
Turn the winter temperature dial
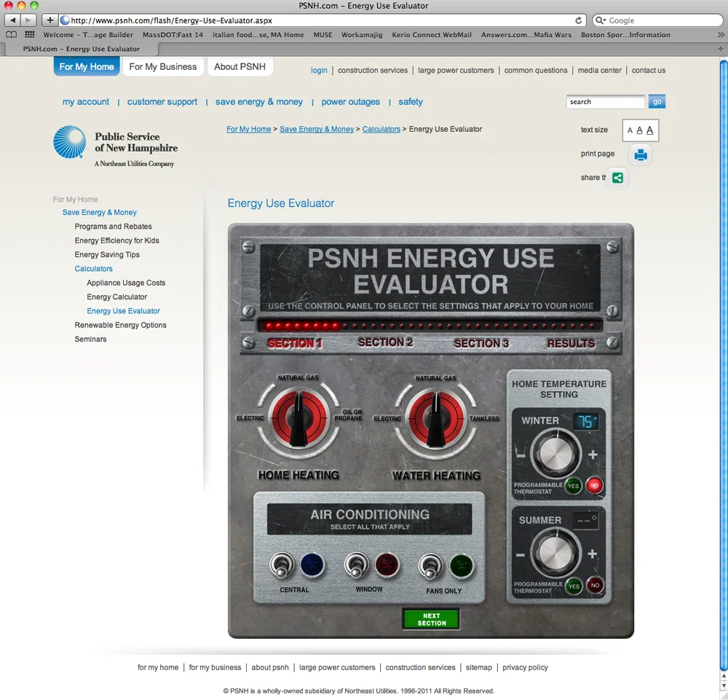click(x=555, y=453)
